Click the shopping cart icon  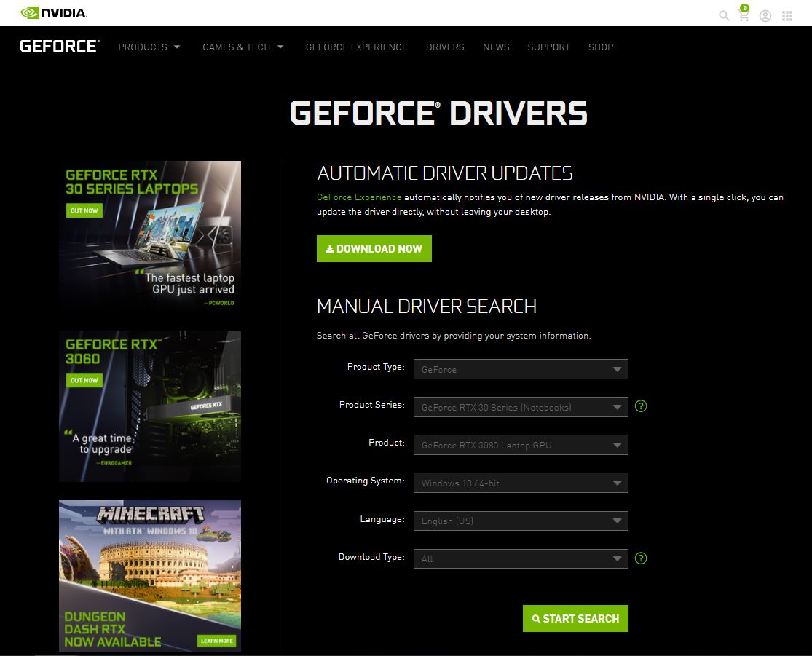(744, 15)
